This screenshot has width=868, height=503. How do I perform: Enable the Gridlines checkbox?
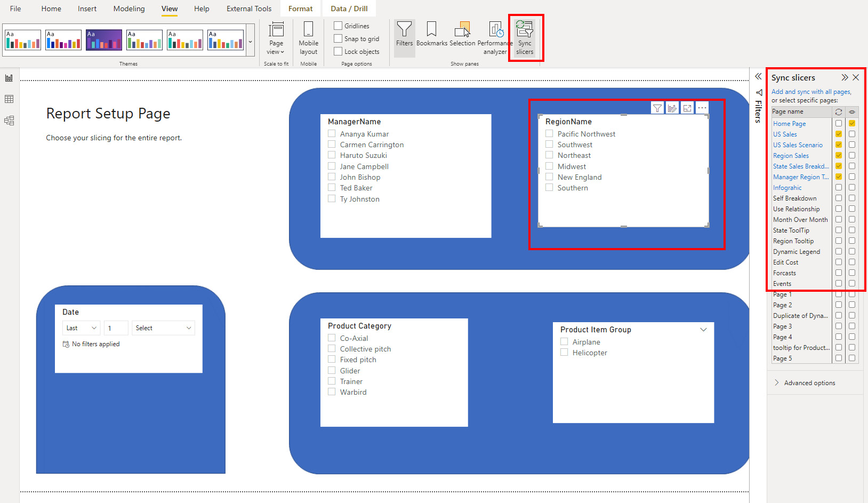point(338,26)
